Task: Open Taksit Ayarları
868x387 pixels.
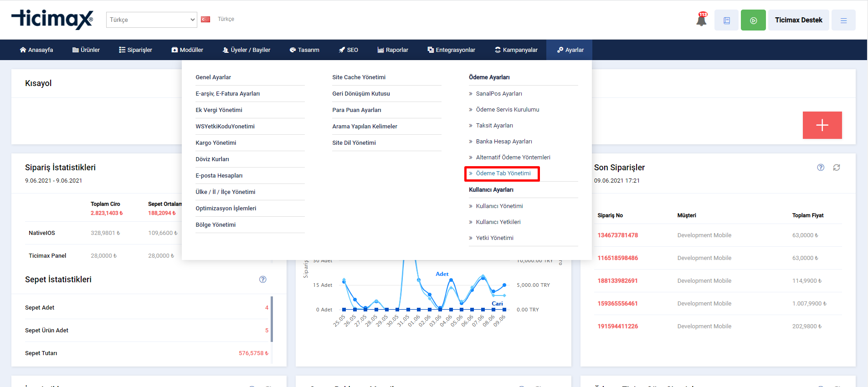Action: (x=494, y=126)
